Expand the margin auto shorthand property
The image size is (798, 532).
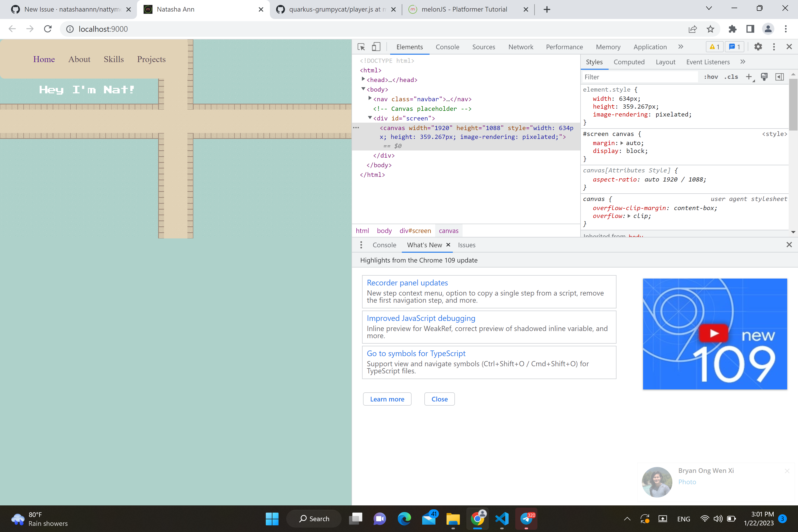coord(622,143)
